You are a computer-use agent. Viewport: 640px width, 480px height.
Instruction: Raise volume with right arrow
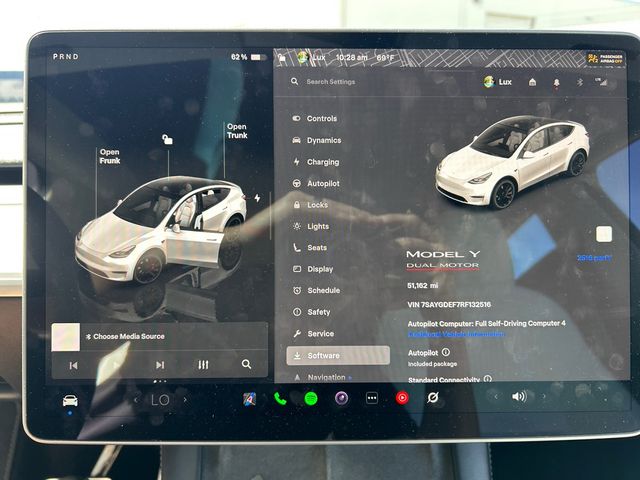pyautogui.click(x=544, y=396)
